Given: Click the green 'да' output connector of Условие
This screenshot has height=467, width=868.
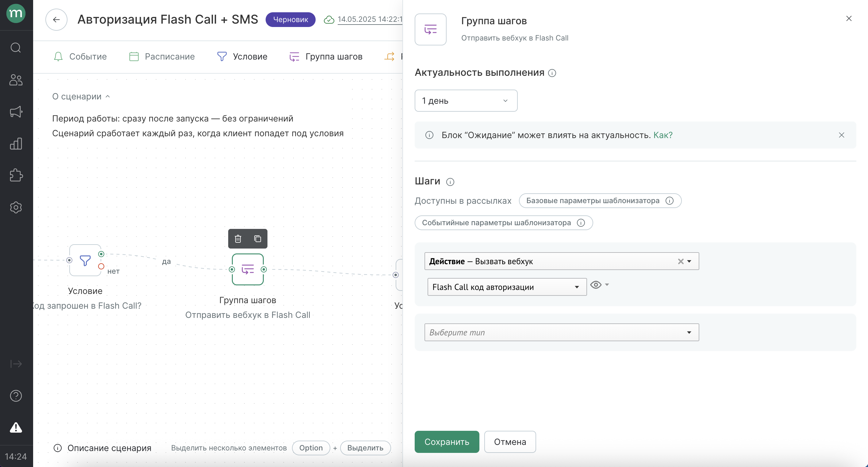Looking at the screenshot, I should tap(101, 254).
